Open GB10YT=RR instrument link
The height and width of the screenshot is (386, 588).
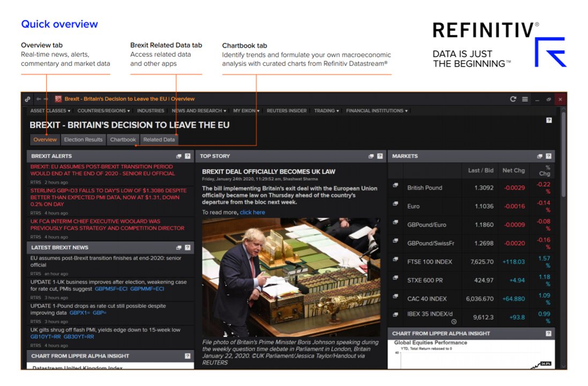[46, 337]
